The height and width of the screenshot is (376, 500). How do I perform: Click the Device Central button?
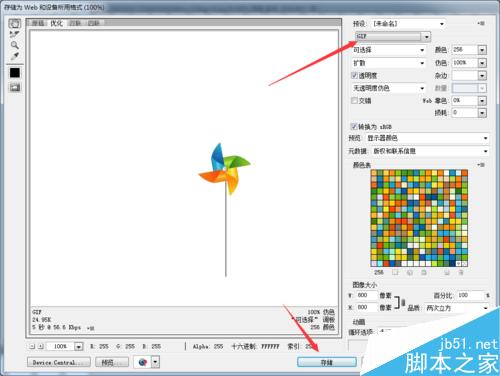[x=59, y=362]
